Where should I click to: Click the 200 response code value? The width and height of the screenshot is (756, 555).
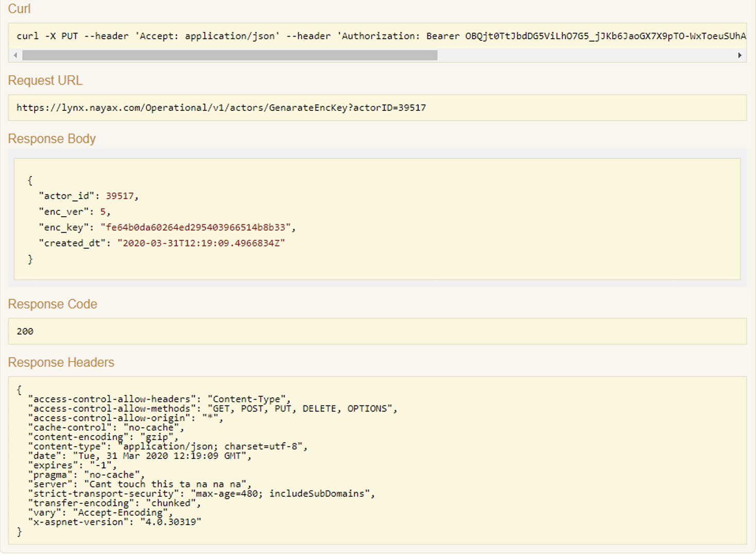click(x=25, y=332)
